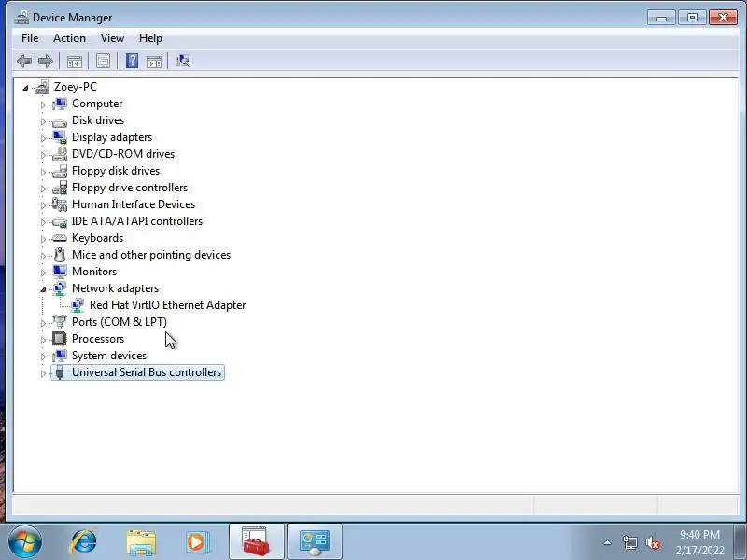Expand the Processors node arrow
This screenshot has height=560, width=747.
(x=43, y=340)
